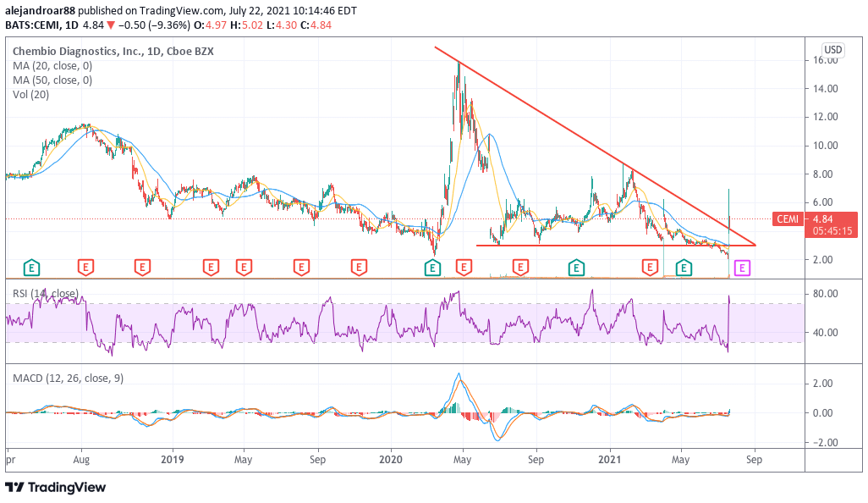Click the Vol (20) indicator legend
This screenshot has width=868, height=503.
click(x=31, y=95)
